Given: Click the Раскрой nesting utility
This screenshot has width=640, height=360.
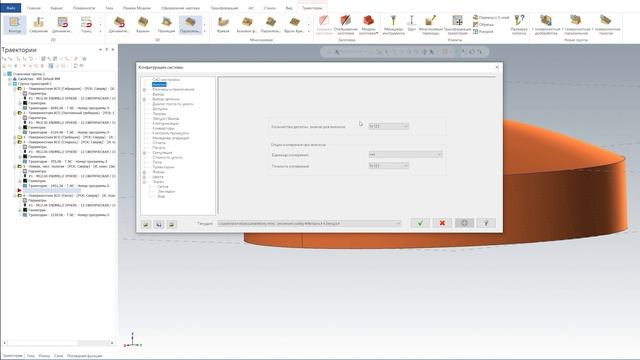Looking at the screenshot, I should 483,31.
